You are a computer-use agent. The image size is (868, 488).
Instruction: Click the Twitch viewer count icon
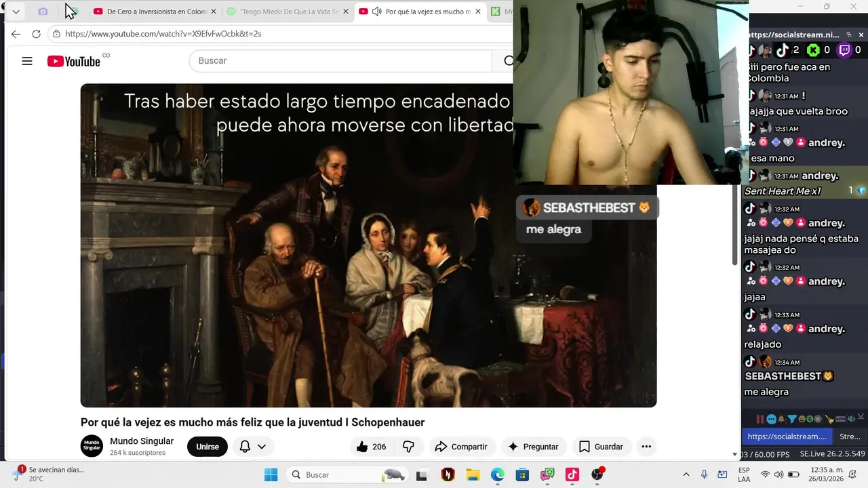point(844,50)
